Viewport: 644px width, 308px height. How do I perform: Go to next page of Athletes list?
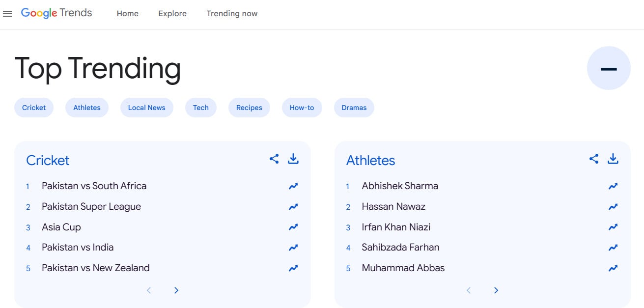tap(496, 290)
